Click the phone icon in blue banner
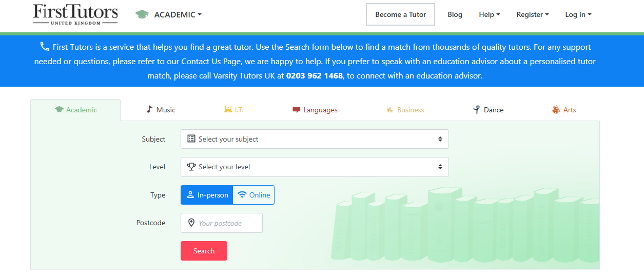This screenshot has height=277, width=644. (45, 47)
